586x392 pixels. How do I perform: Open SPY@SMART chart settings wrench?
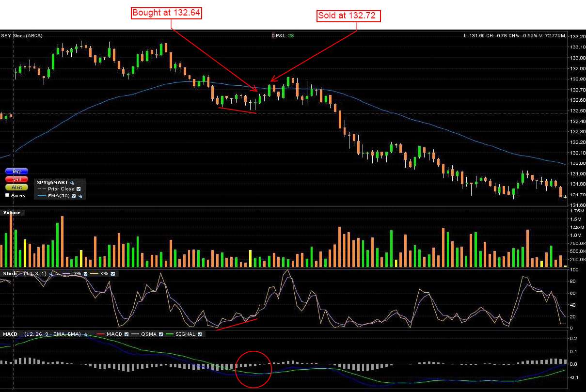tap(72, 183)
